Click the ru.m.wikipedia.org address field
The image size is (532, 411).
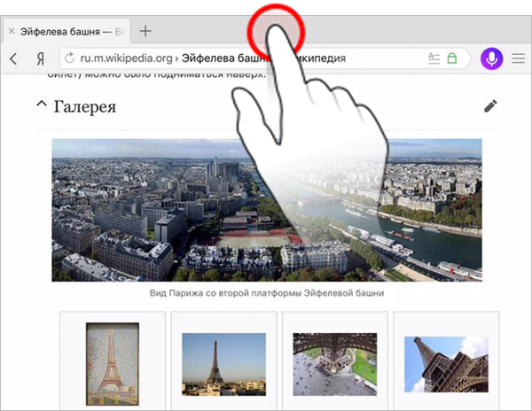(264, 58)
